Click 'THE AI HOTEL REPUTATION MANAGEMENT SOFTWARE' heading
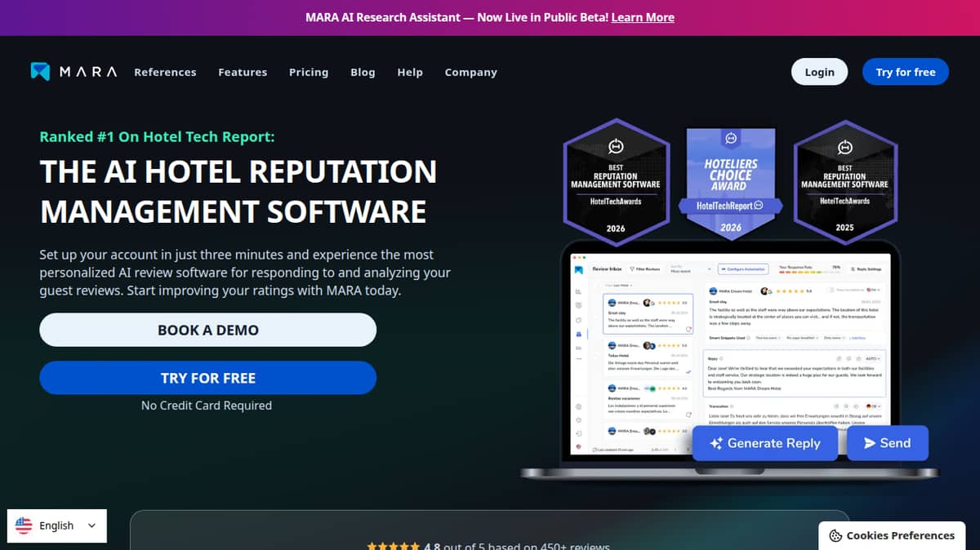 pyautogui.click(x=238, y=192)
